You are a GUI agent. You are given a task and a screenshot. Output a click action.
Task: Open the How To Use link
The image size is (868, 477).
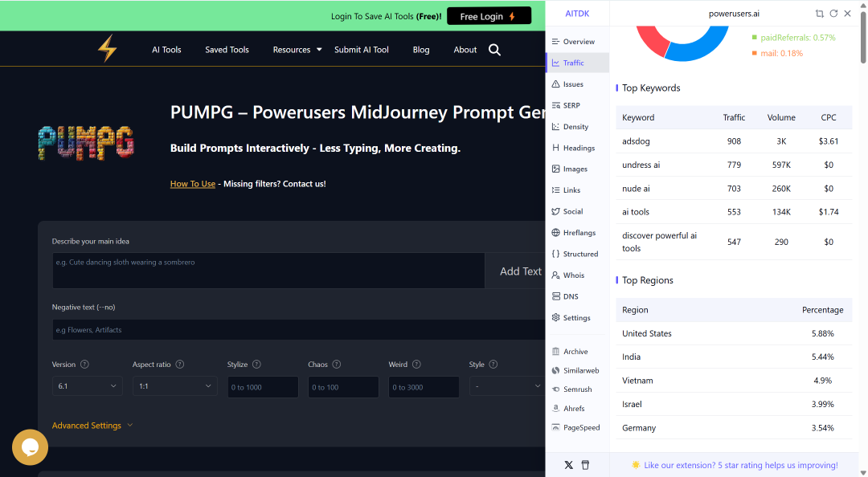[193, 184]
